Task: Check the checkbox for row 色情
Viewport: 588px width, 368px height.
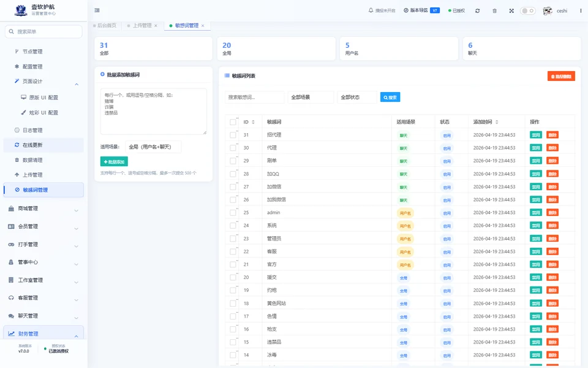Action: tap(233, 316)
